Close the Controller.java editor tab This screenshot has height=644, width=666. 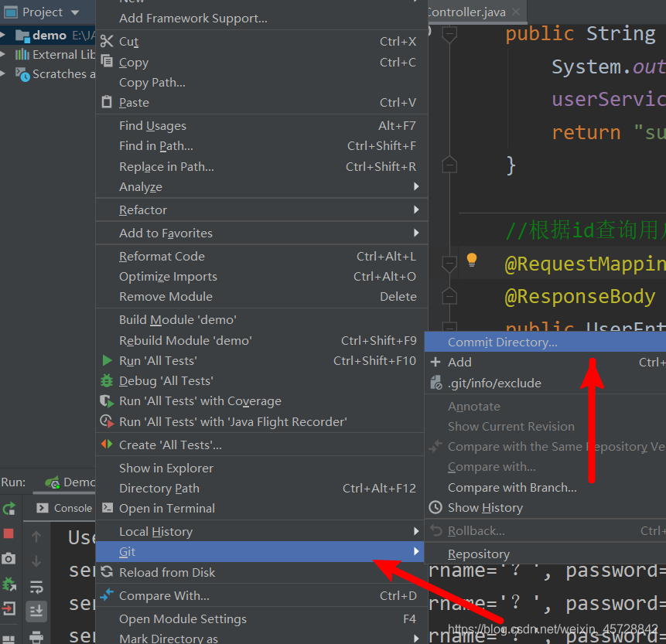[516, 12]
